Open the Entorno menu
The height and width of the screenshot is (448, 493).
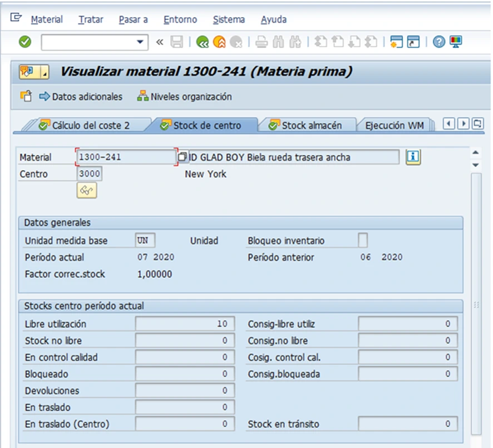click(180, 19)
